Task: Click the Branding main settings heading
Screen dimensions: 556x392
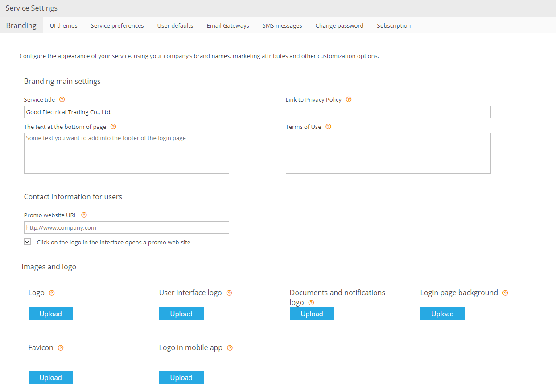Action: 62,81
